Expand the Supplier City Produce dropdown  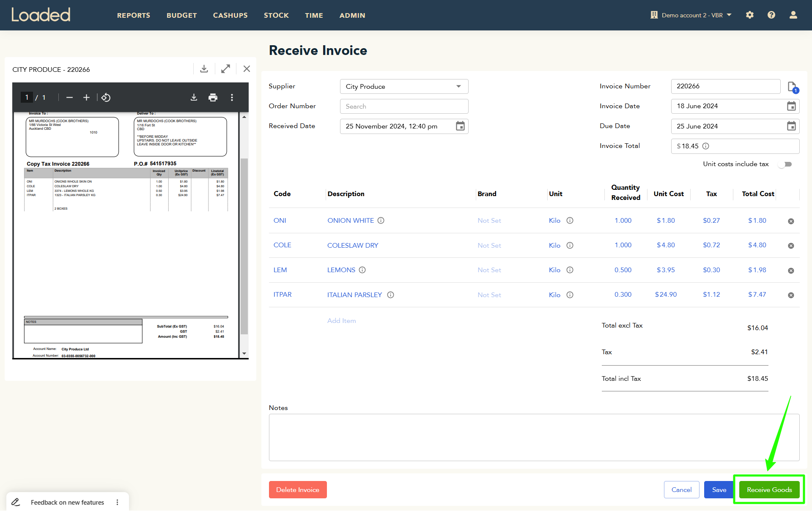pos(404,87)
